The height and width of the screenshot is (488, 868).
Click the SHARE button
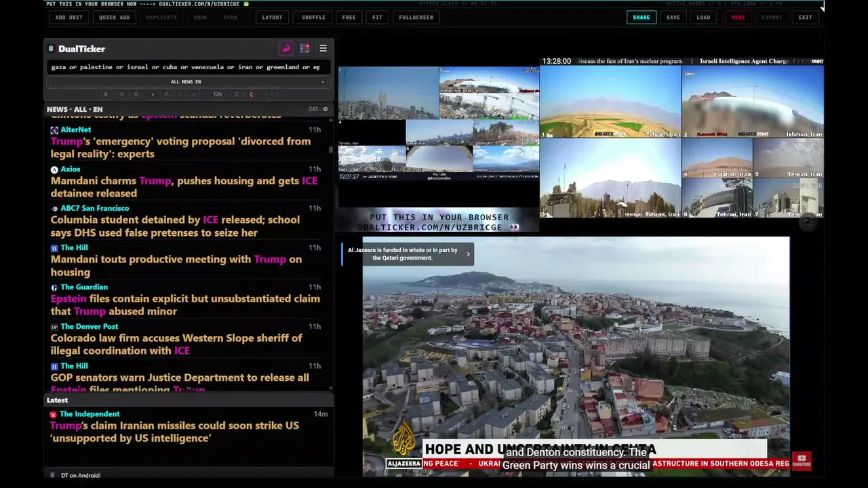(641, 17)
